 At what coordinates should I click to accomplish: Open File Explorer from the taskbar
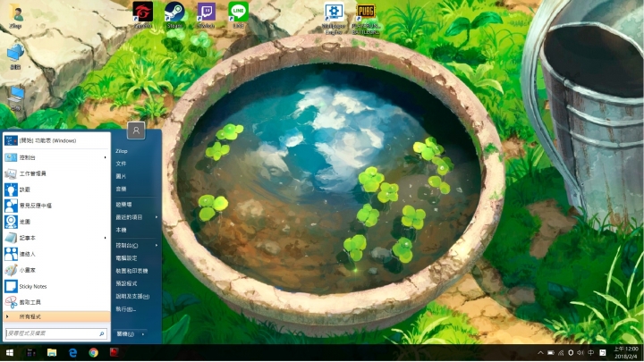tap(52, 352)
